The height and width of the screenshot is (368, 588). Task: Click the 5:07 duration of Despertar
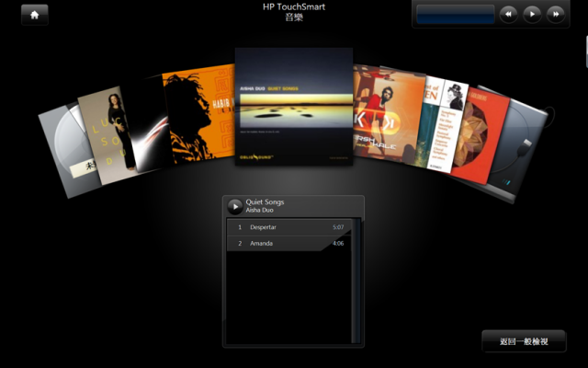pos(338,227)
